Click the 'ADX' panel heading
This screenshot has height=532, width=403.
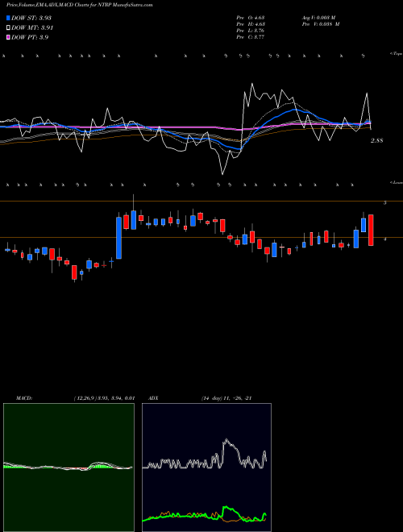[x=153, y=398]
